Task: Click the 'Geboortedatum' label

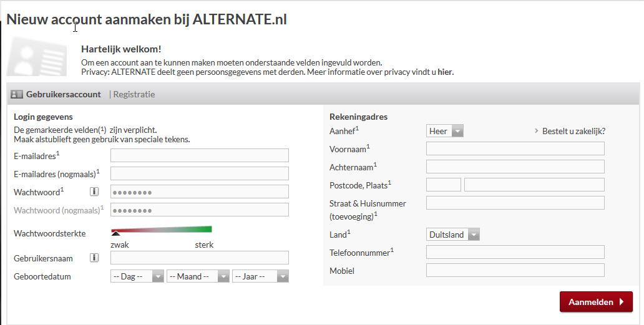Action: click(42, 276)
